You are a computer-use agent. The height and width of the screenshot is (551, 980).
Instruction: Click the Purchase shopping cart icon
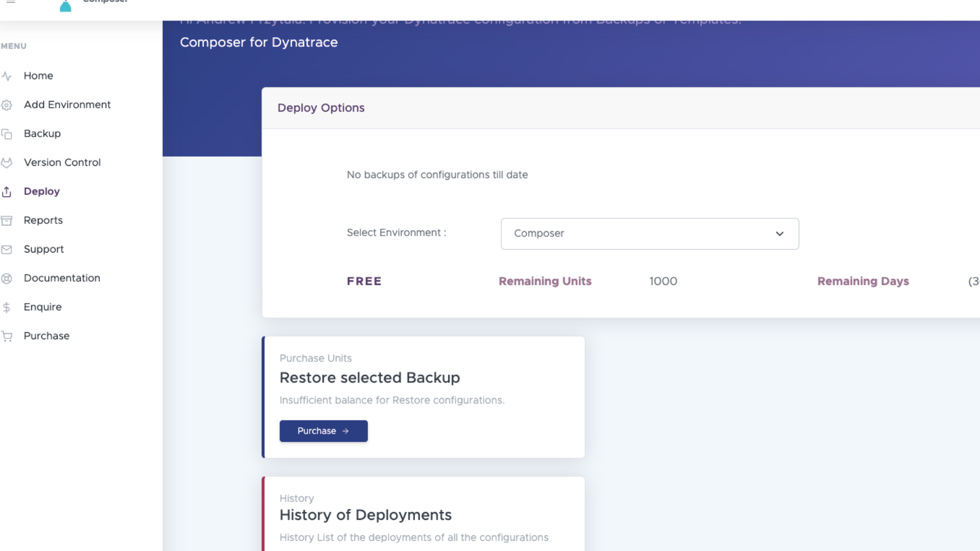(7, 336)
